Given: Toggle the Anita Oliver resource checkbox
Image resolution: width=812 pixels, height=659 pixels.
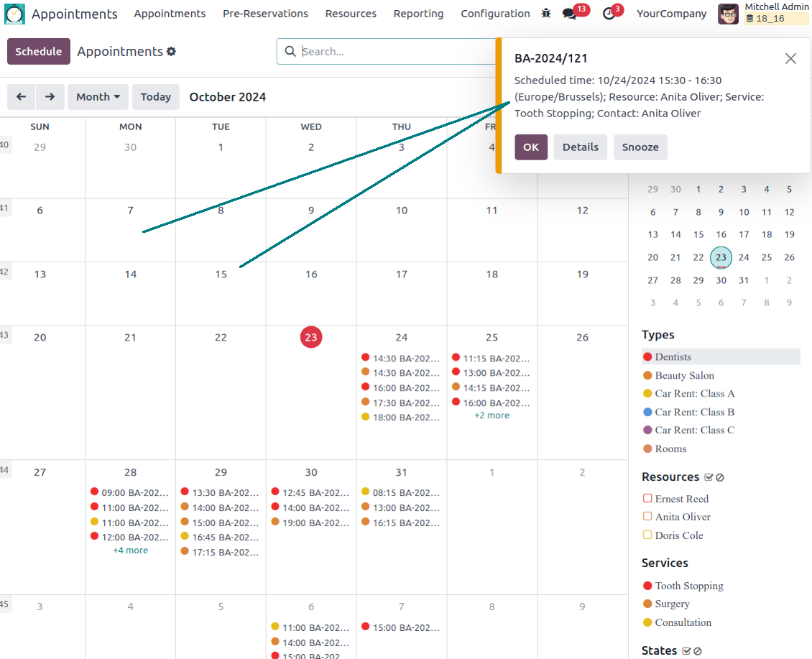Looking at the screenshot, I should [x=647, y=517].
